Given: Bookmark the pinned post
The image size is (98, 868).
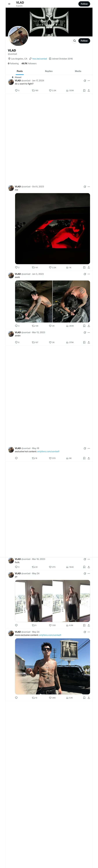Looking at the screenshot, I should tap(84, 90).
